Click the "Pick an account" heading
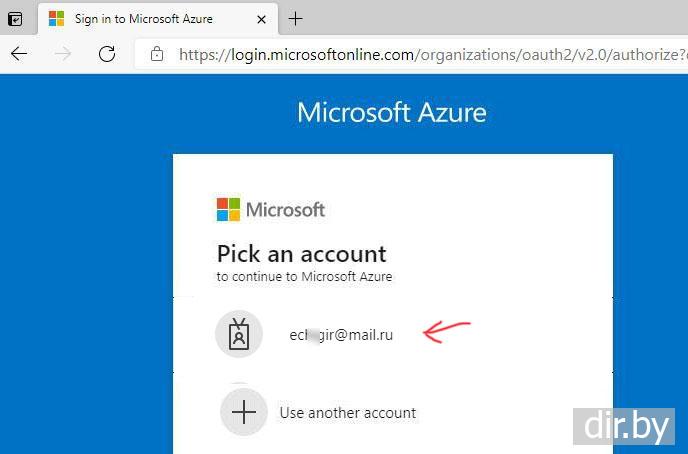Screen dimensions: 688x454 pyautogui.click(x=301, y=253)
